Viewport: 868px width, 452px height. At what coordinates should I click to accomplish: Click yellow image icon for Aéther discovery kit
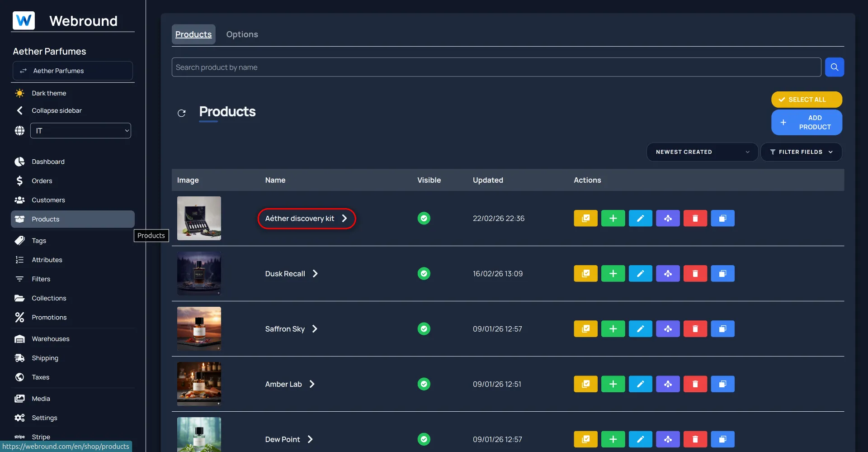[585, 219]
